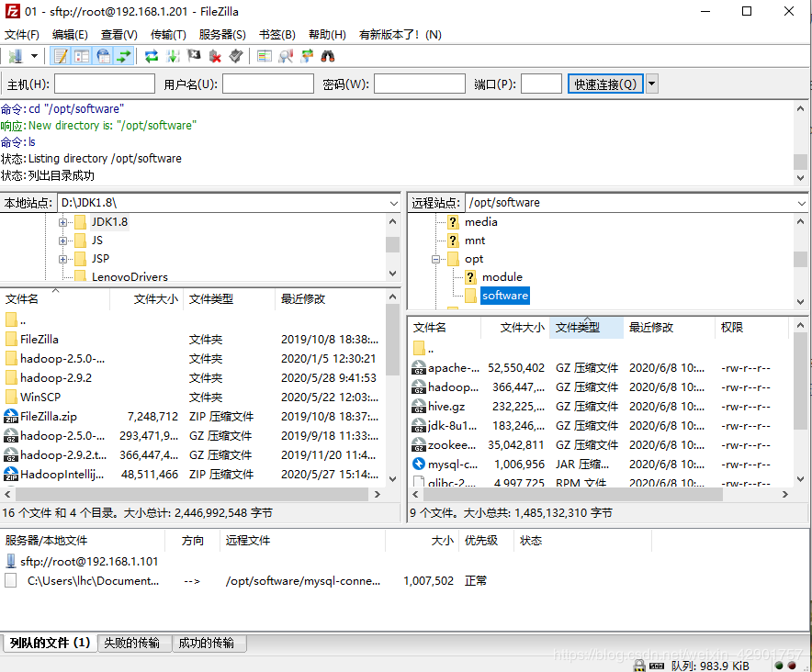Open the 书签(B) menu
The image size is (812, 672).
(x=277, y=35)
